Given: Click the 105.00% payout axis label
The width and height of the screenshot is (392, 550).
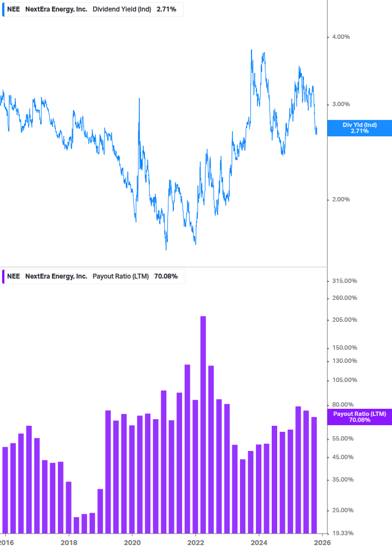Looking at the screenshot, I should (344, 380).
